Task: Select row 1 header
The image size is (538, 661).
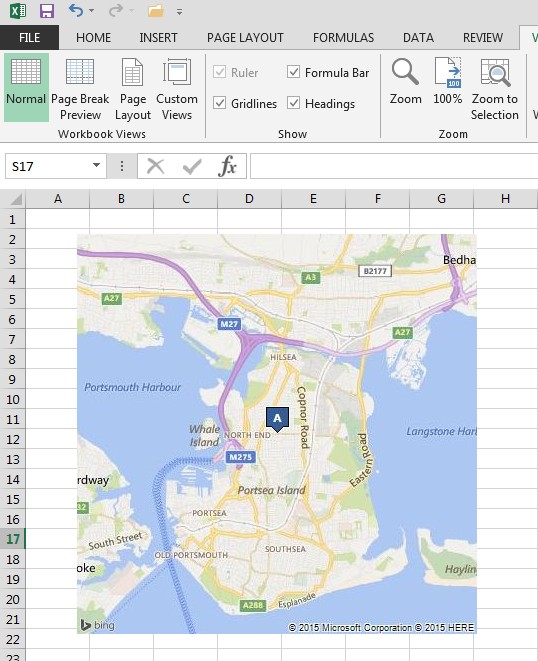Action: pyautogui.click(x=13, y=219)
